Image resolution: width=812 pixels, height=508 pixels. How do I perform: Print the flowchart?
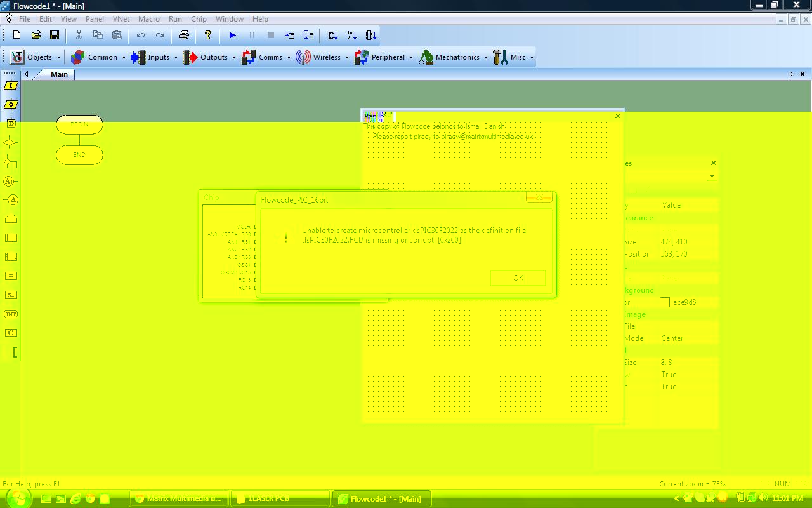tap(184, 35)
